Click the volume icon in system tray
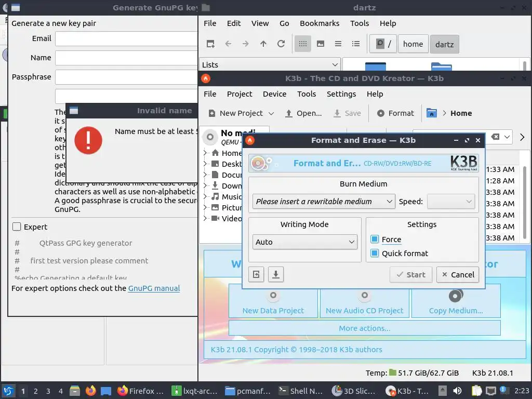The height and width of the screenshot is (399, 532). point(457,391)
